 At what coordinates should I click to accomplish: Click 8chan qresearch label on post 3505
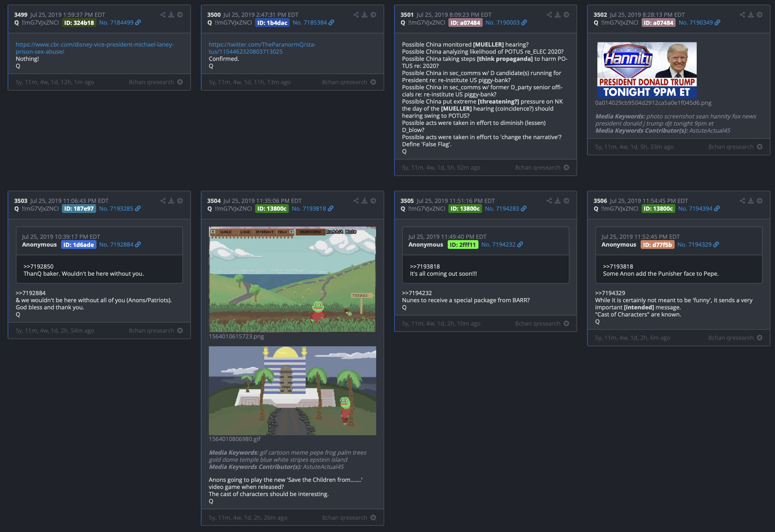(x=538, y=324)
